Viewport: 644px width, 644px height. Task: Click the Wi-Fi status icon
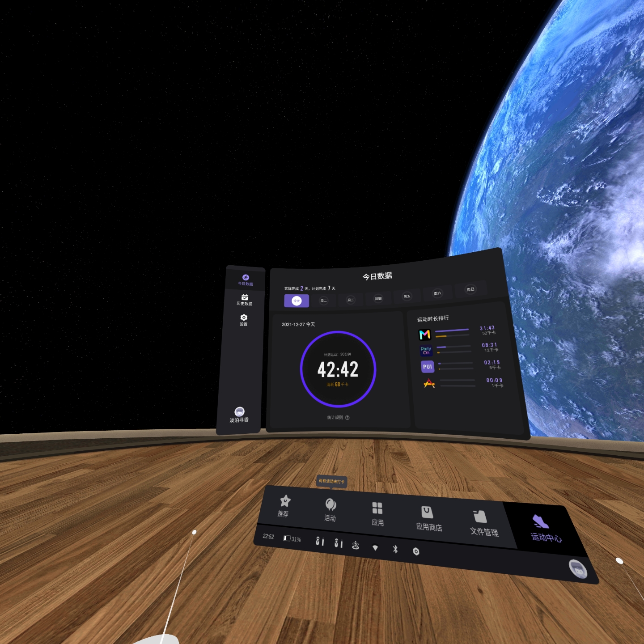pos(375,547)
